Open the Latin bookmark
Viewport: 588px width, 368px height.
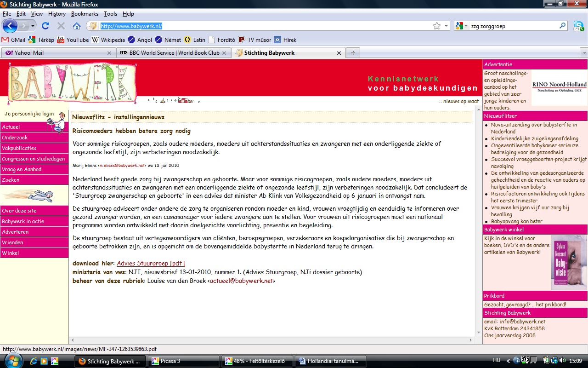pos(194,40)
